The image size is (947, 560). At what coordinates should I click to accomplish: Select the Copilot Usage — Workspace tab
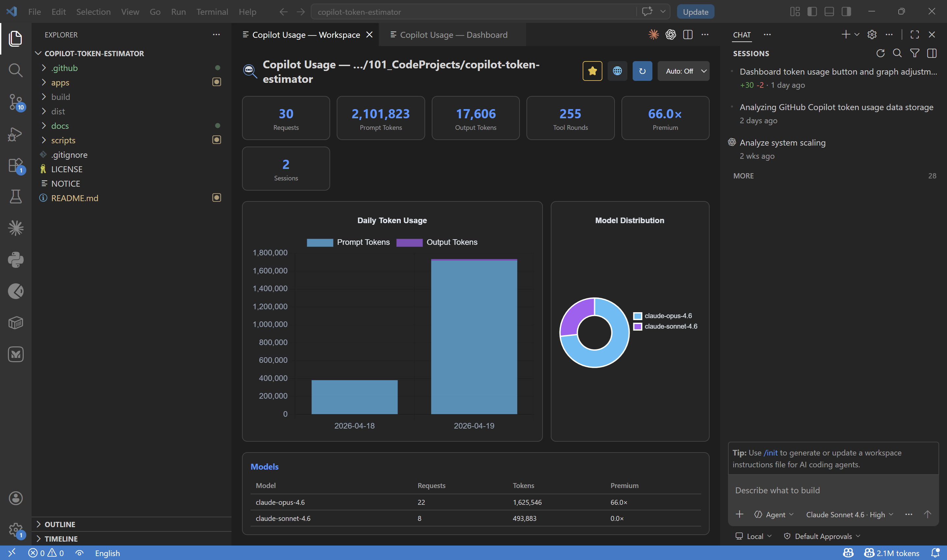point(305,35)
